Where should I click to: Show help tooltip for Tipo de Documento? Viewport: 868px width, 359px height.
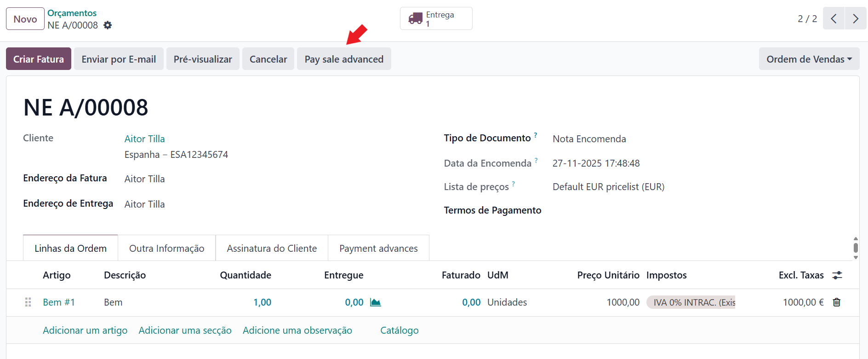(x=536, y=135)
